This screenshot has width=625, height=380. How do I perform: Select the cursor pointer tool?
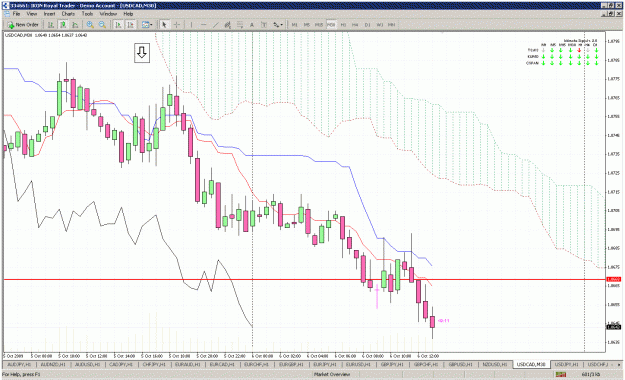tap(164, 25)
